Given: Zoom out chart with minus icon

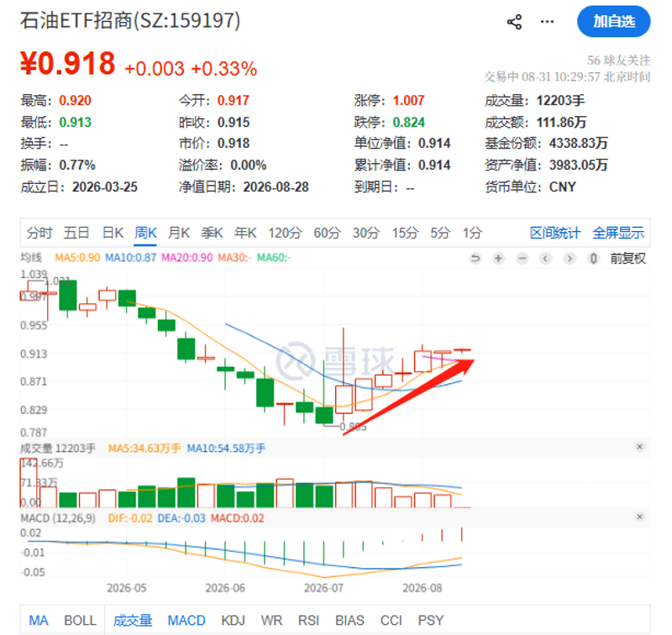Looking at the screenshot, I should (522, 259).
